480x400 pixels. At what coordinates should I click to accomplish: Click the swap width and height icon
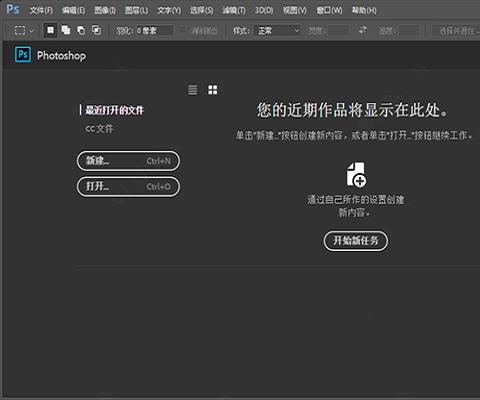[x=363, y=31]
